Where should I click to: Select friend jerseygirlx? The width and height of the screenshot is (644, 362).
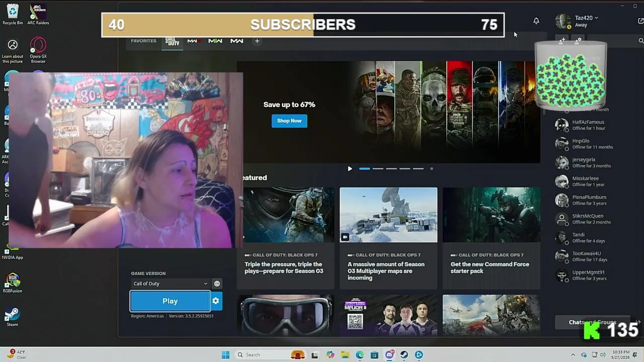pos(589,163)
